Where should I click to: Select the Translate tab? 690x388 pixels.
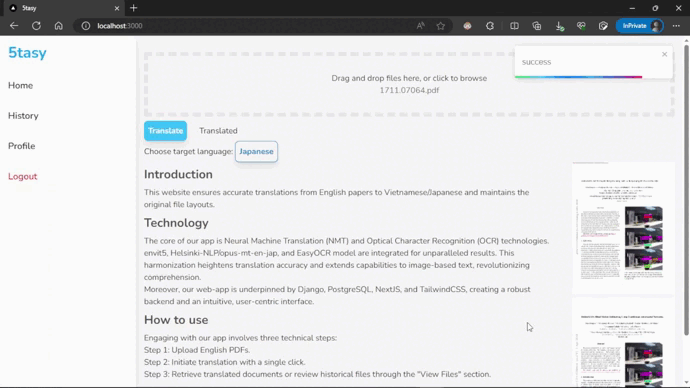pyautogui.click(x=165, y=131)
